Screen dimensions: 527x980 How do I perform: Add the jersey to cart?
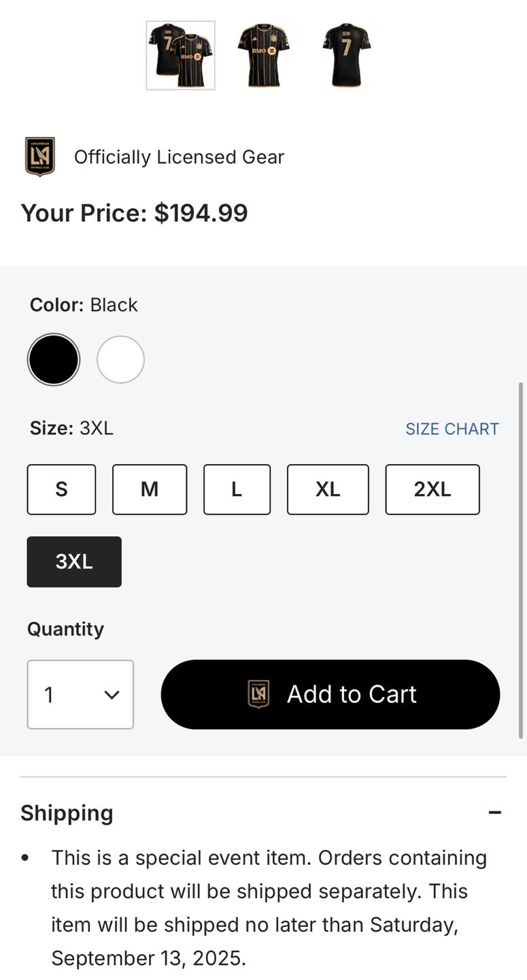coord(330,694)
